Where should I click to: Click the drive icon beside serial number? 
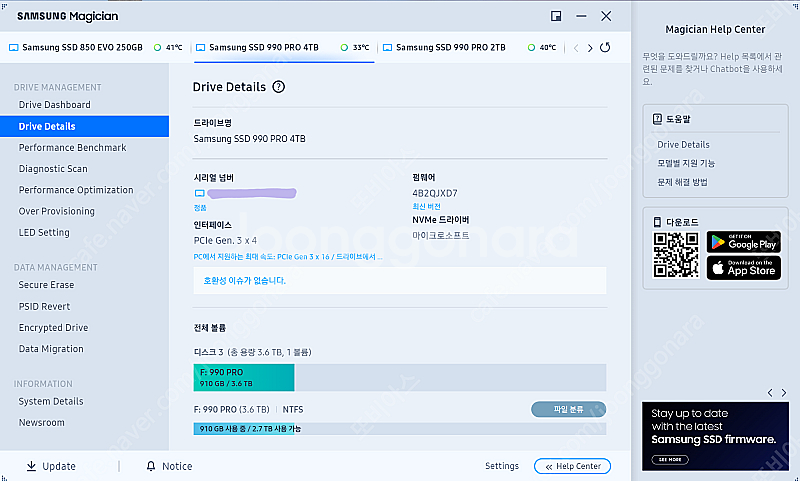click(199, 193)
